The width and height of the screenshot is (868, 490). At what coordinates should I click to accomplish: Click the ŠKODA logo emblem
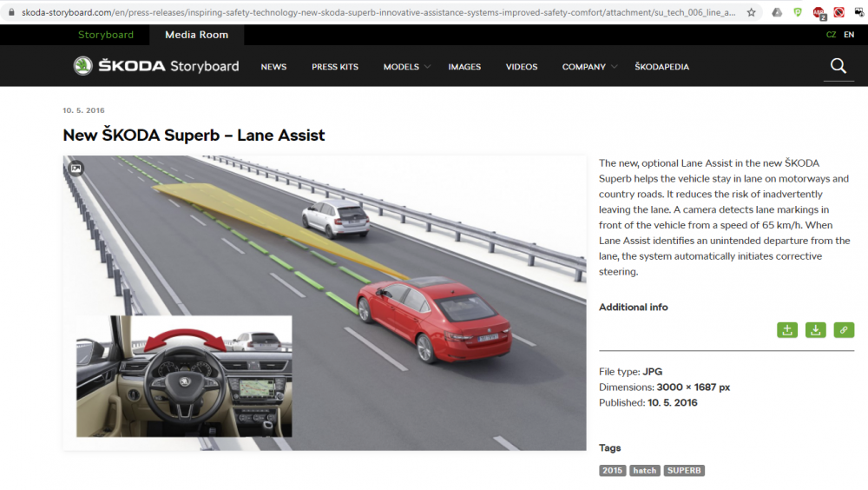[82, 66]
